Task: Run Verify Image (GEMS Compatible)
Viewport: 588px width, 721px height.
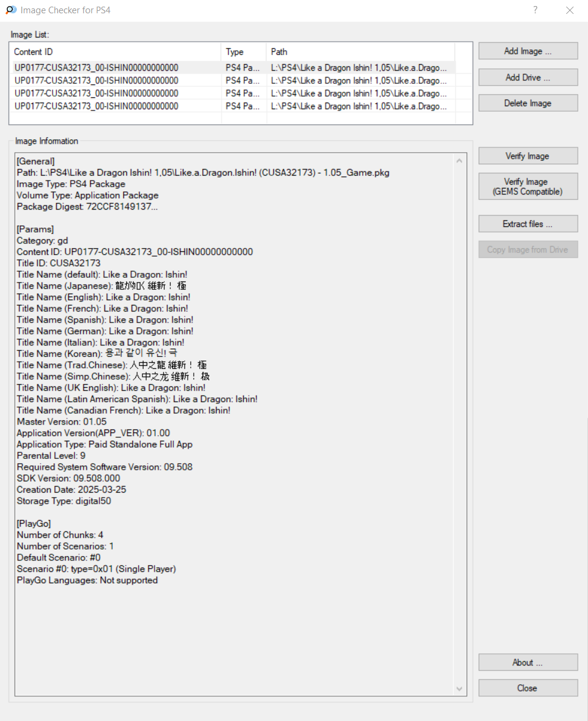Action: coord(528,186)
